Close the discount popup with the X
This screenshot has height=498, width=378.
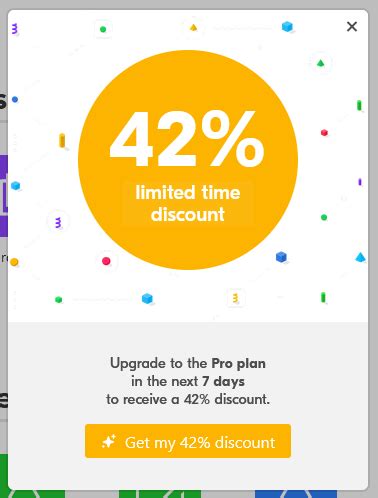pyautogui.click(x=352, y=26)
